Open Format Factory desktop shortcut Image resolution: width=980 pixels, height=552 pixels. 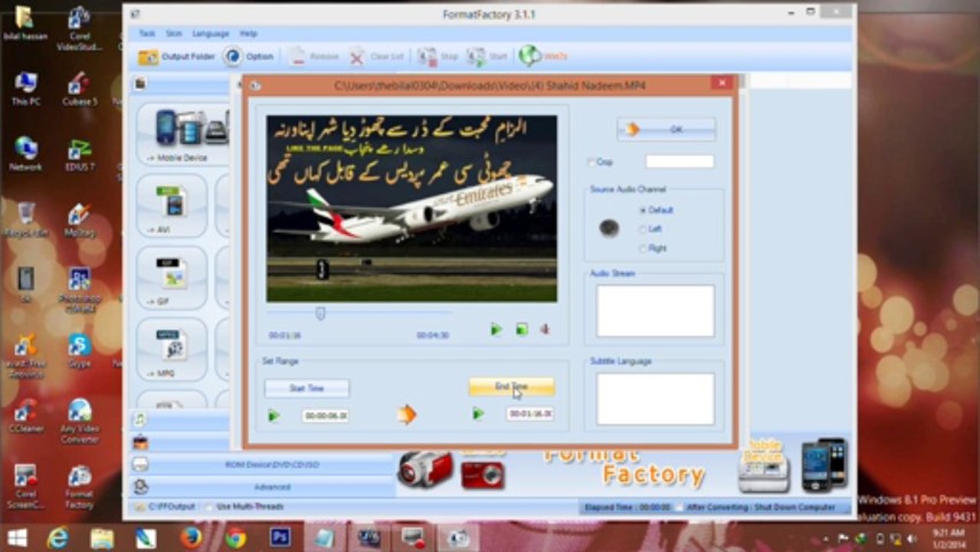pyautogui.click(x=79, y=487)
